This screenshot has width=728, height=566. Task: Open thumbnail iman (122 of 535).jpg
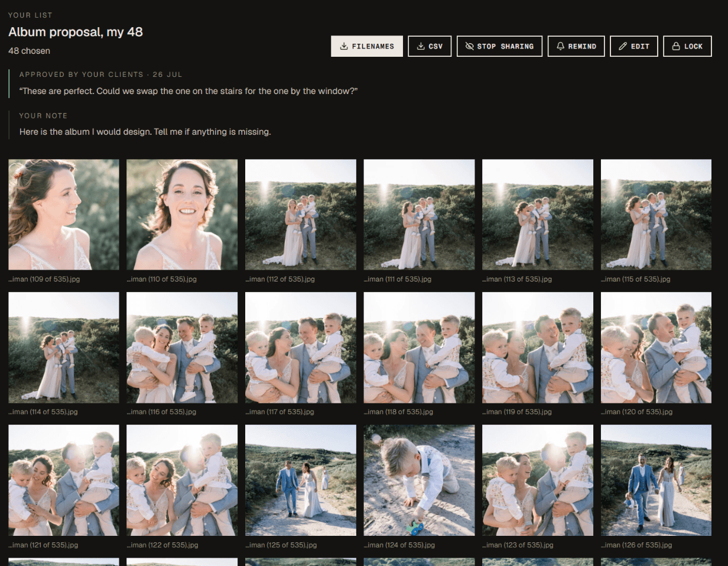click(x=182, y=480)
